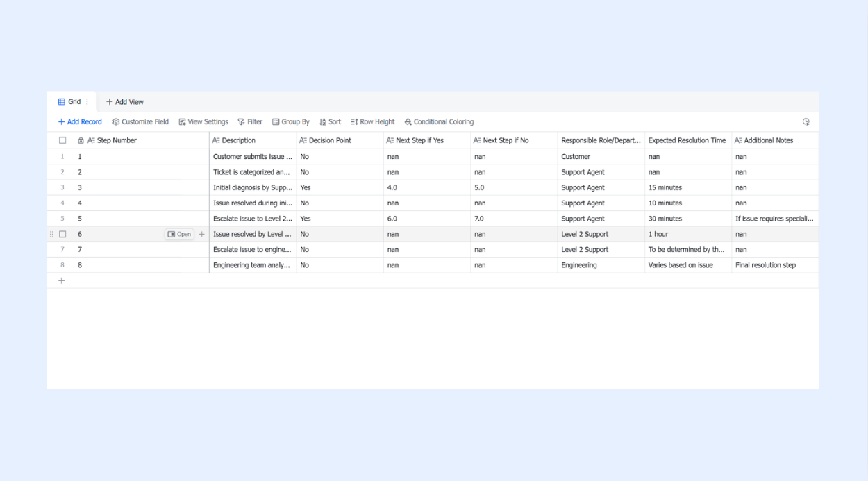Viewport: 868px width, 481px height.
Task: Click the text-type icon of Step Number column
Action: [91, 140]
